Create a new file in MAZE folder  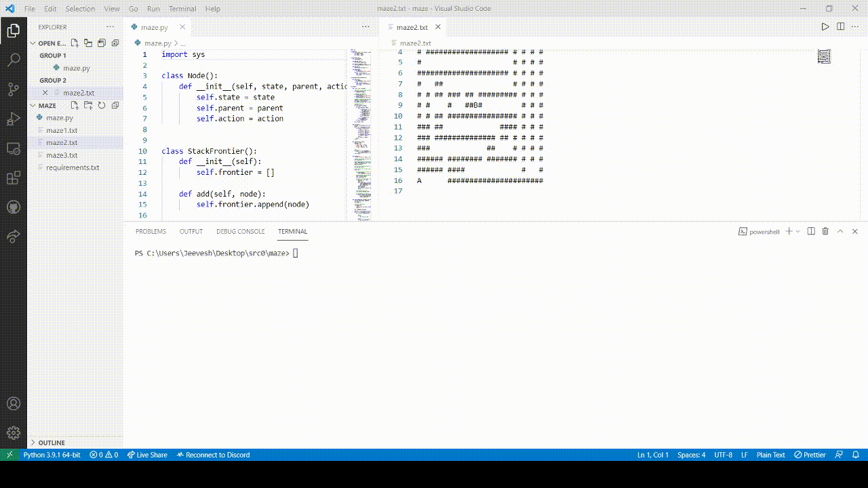(x=75, y=105)
